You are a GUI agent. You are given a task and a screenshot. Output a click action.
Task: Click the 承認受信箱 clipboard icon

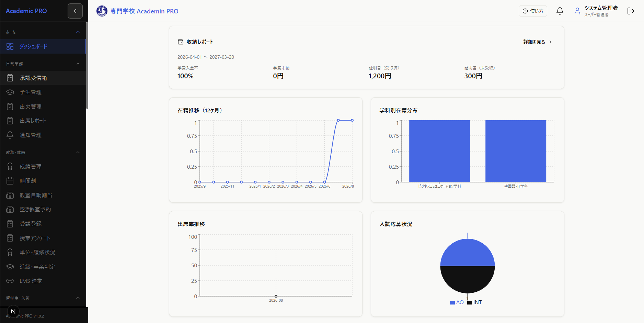pos(10,78)
